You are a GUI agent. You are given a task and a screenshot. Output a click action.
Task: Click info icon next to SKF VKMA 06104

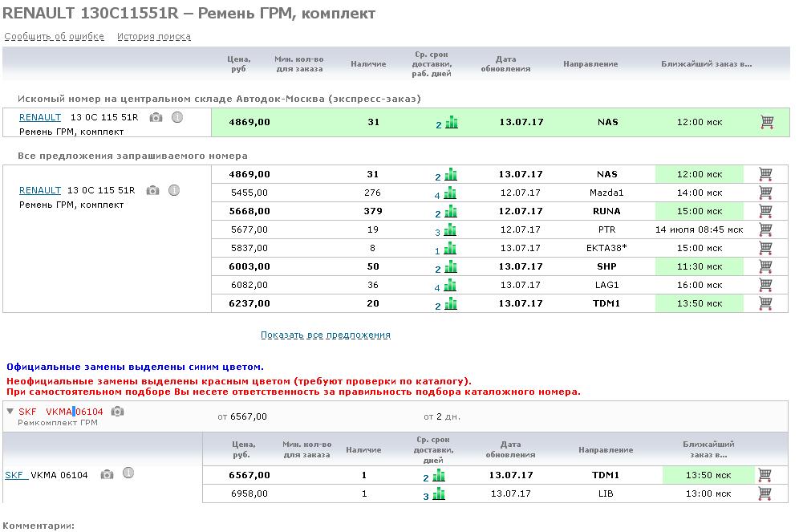point(128,473)
